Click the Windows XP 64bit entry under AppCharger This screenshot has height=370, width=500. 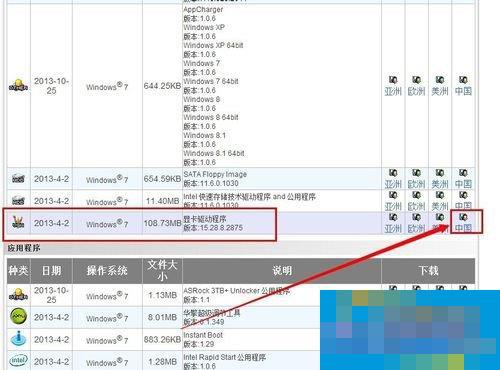[213, 45]
